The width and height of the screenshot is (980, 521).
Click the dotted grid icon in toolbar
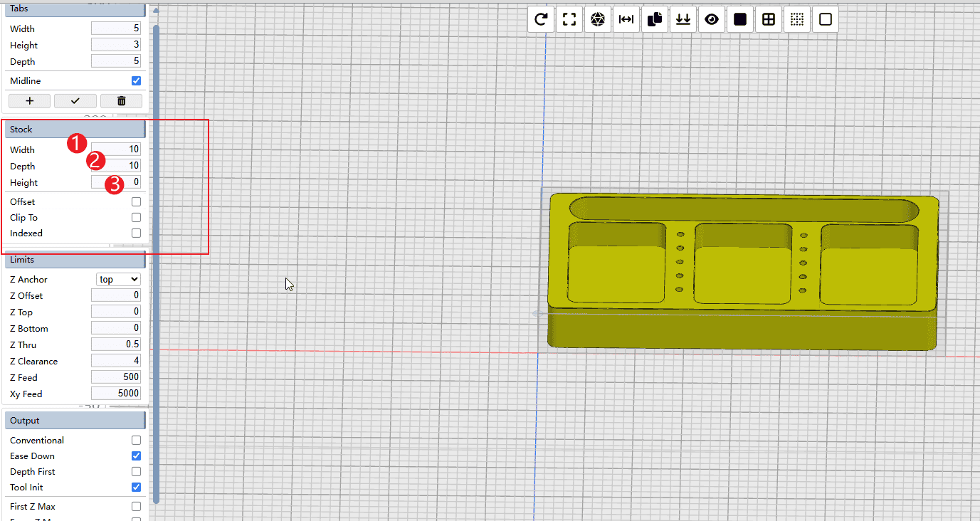point(797,20)
